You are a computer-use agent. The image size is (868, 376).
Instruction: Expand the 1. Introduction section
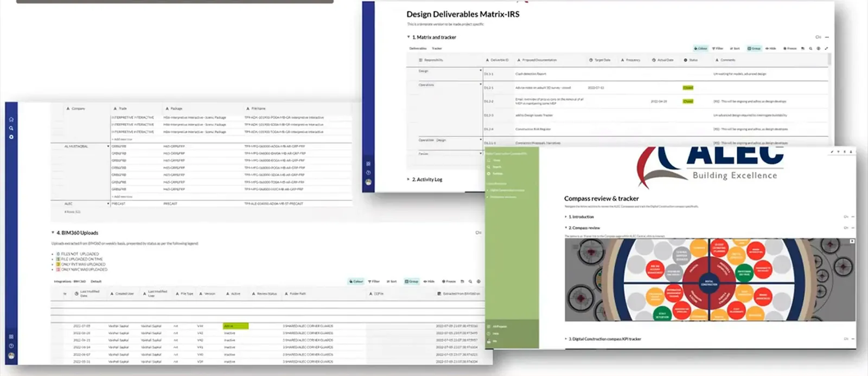tap(566, 217)
